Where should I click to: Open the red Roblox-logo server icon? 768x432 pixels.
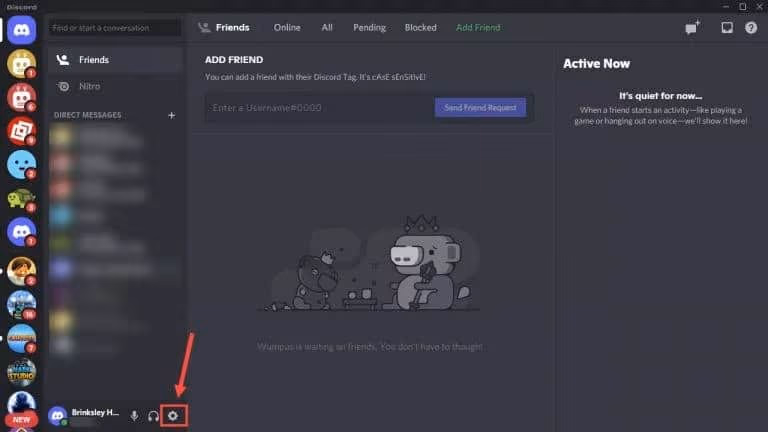(22, 131)
